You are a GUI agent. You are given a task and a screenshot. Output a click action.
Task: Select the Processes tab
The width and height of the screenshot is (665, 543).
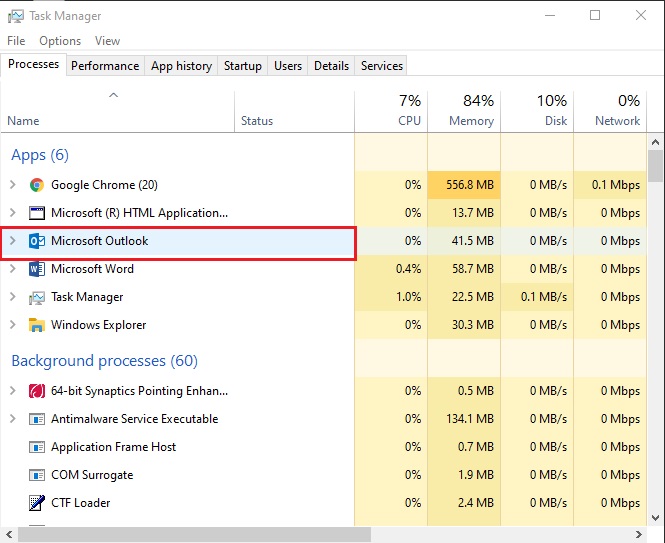click(34, 64)
